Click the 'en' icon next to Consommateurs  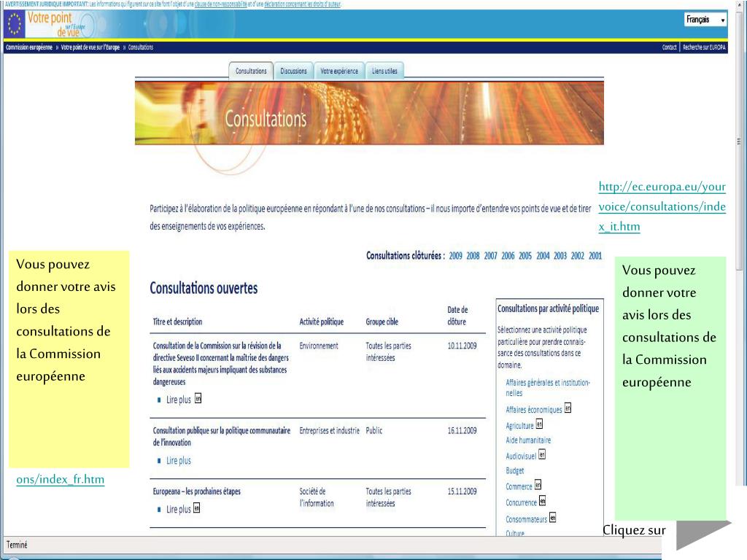click(x=553, y=517)
